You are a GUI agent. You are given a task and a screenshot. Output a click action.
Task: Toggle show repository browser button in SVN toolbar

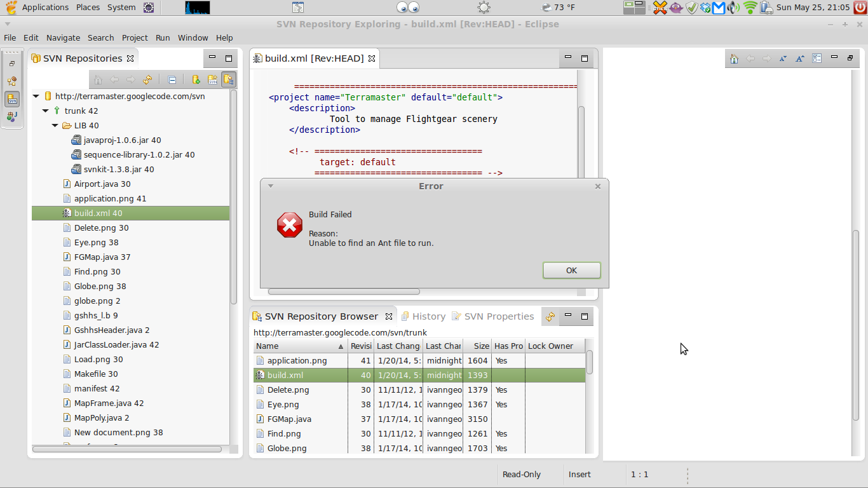click(x=229, y=79)
